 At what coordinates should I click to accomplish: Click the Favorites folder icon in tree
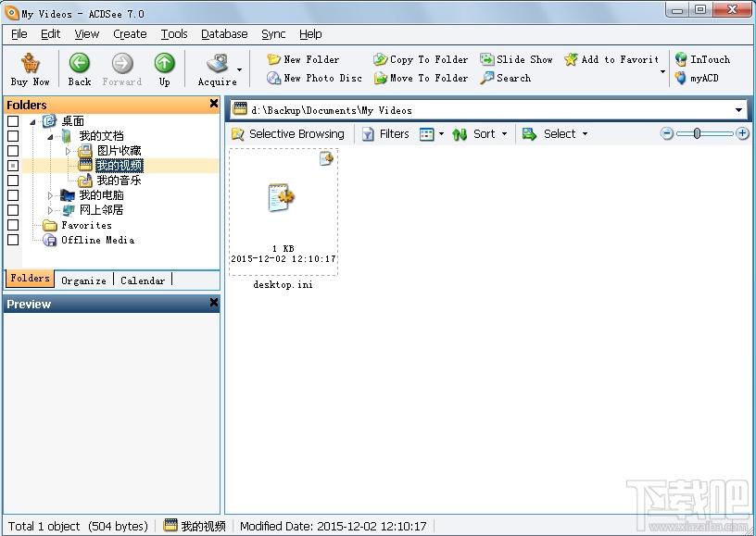coord(50,225)
